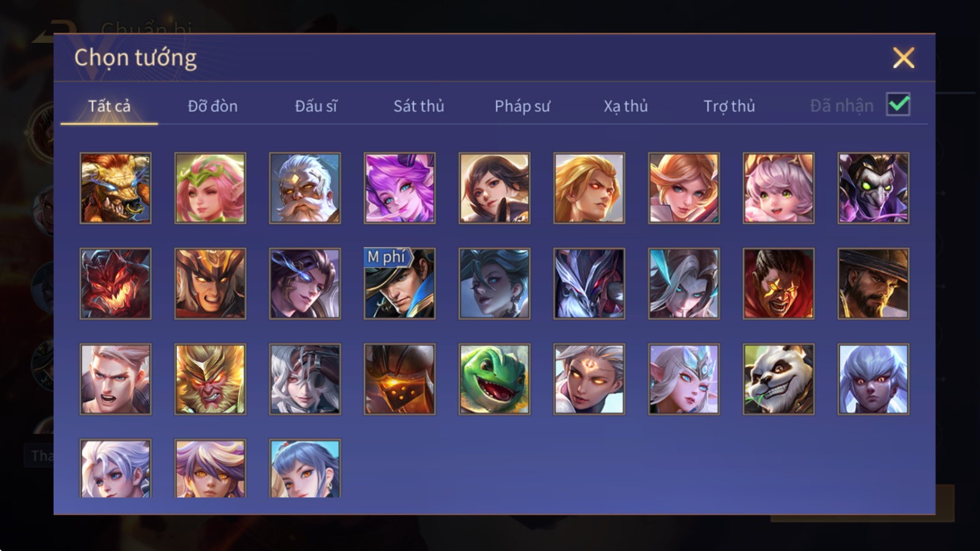This screenshot has height=551, width=980.
Task: Pick the dark armored helmet hero with orange glow
Action: click(x=399, y=379)
